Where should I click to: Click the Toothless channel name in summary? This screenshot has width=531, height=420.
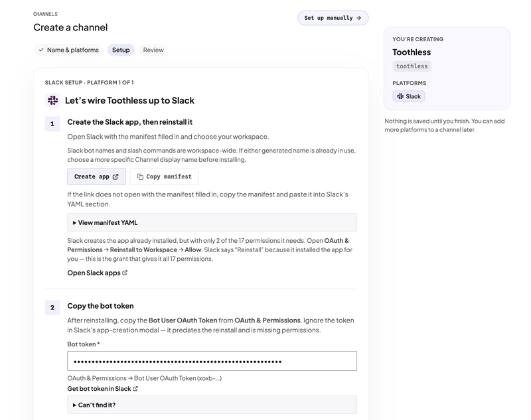tap(412, 52)
